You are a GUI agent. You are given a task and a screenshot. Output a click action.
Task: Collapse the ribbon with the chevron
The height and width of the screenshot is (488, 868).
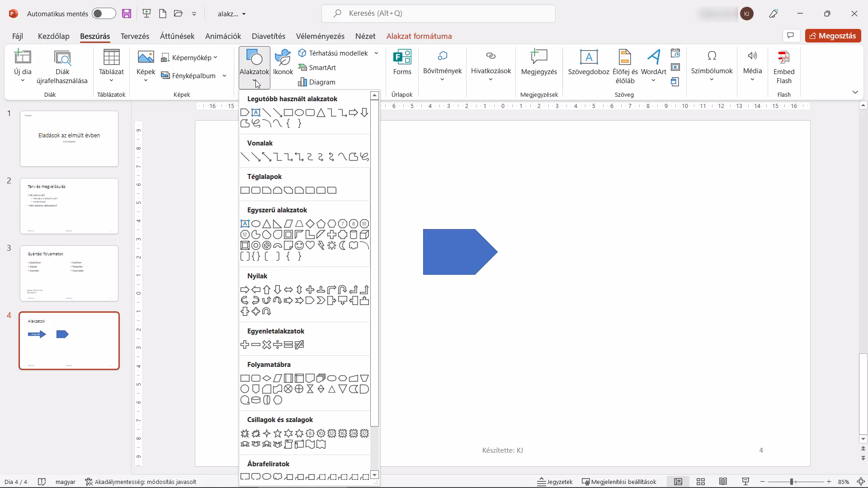coord(855,92)
